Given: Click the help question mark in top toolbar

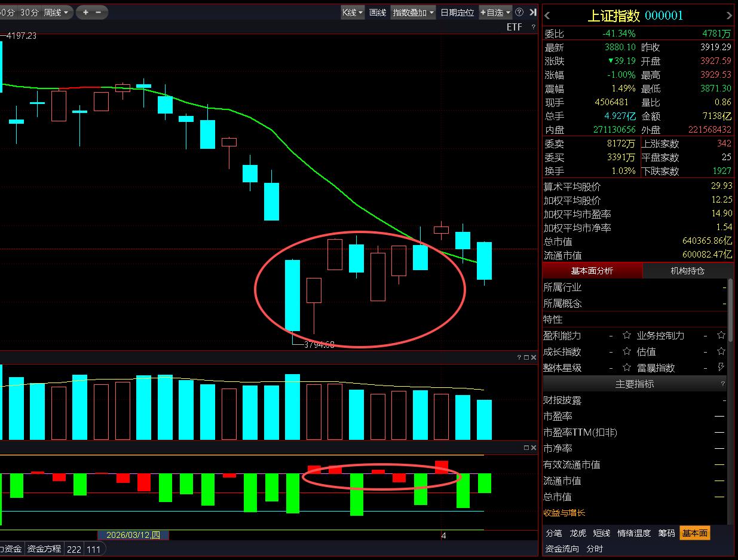Looking at the screenshot, I should (x=519, y=12).
